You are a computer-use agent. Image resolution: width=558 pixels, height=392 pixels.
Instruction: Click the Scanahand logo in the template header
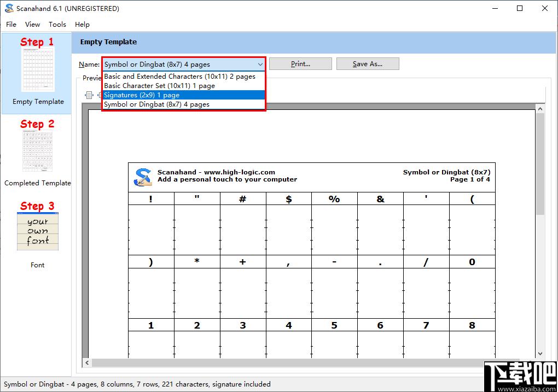point(142,178)
